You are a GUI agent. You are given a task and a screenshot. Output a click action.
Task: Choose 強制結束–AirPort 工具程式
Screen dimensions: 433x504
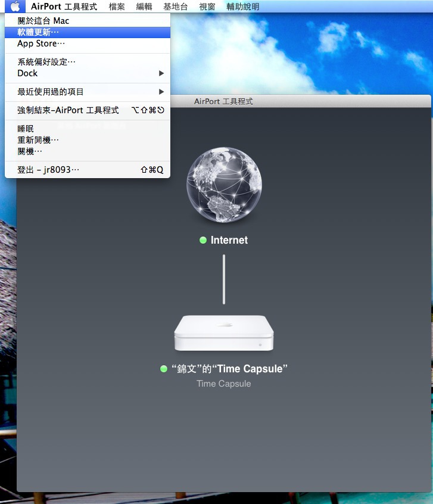(x=88, y=110)
